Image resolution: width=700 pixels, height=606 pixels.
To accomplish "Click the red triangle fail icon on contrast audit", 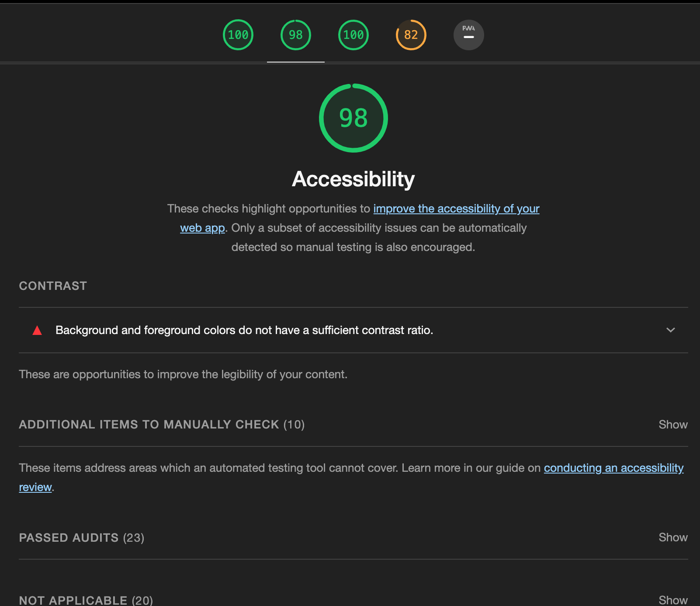I will (x=37, y=330).
